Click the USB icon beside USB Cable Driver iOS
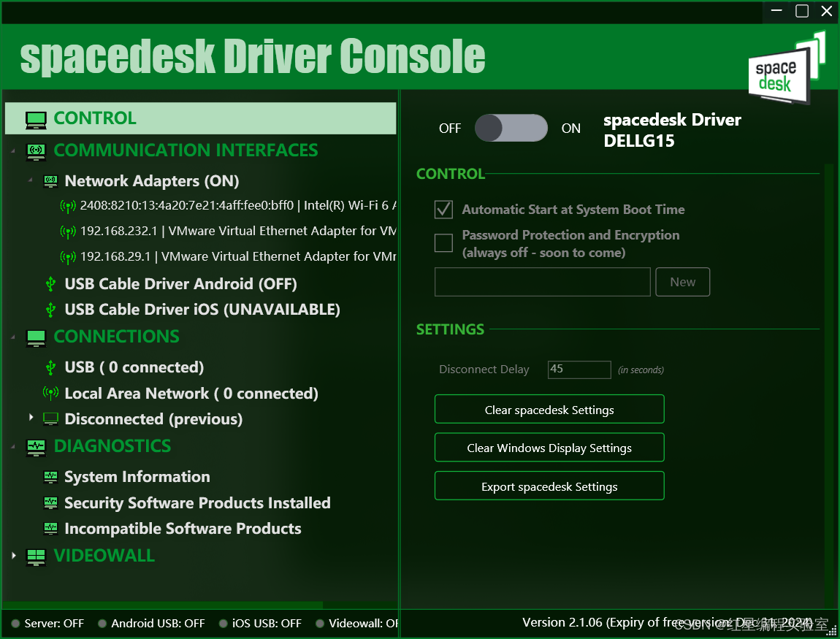The image size is (840, 639). click(x=51, y=310)
